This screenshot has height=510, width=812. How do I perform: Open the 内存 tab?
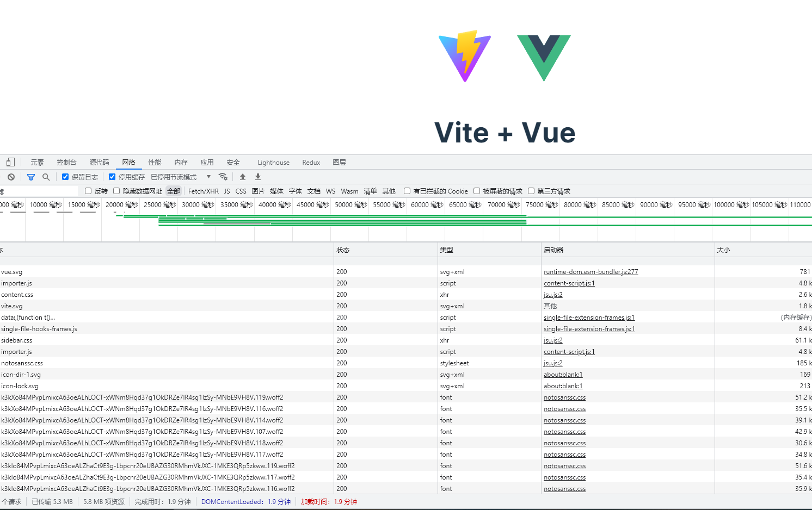pos(181,162)
